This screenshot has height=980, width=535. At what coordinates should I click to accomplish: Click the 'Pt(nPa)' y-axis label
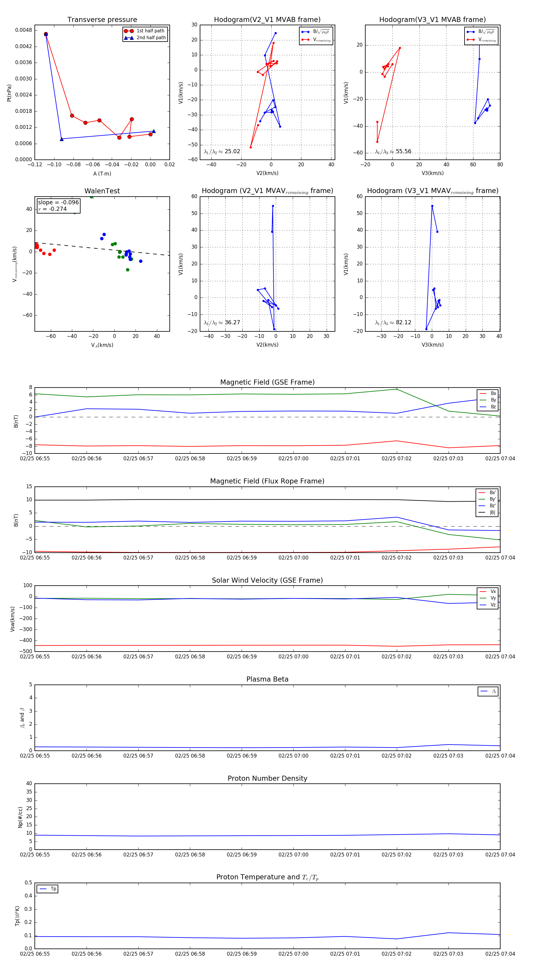9,93
